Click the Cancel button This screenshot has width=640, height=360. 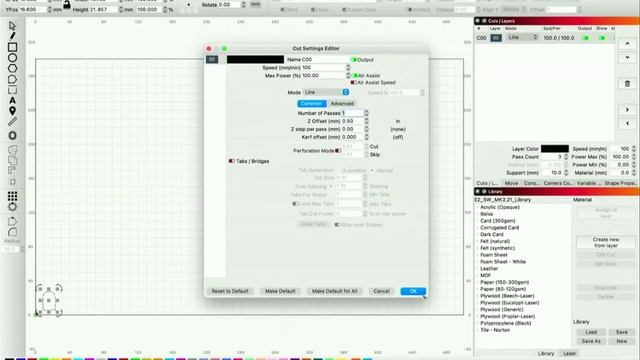(x=381, y=291)
